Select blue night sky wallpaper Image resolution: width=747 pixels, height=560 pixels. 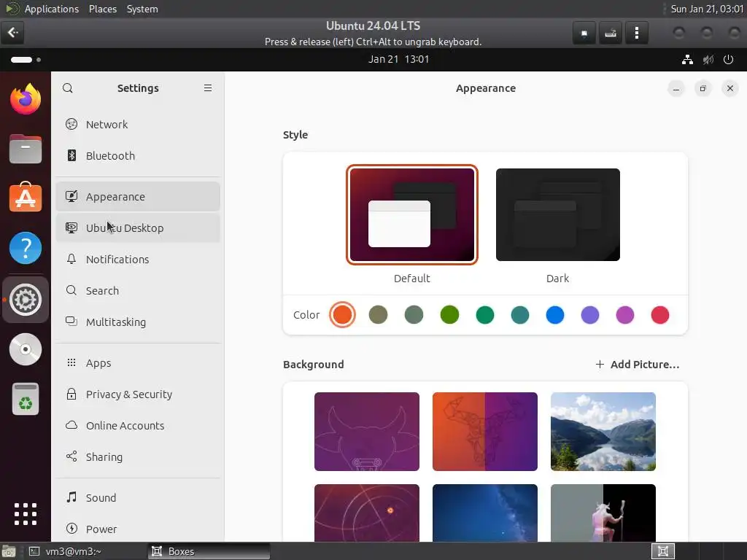[485, 513]
